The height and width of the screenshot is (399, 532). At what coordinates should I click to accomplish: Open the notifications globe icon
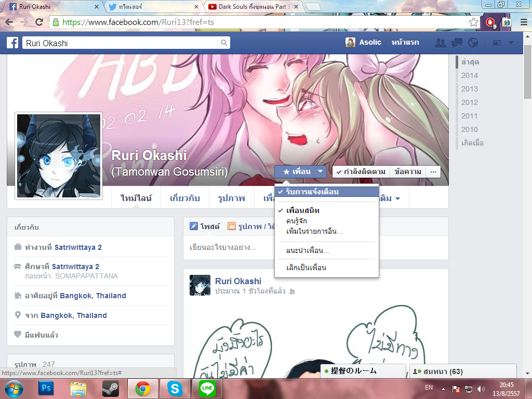pyautogui.click(x=473, y=43)
